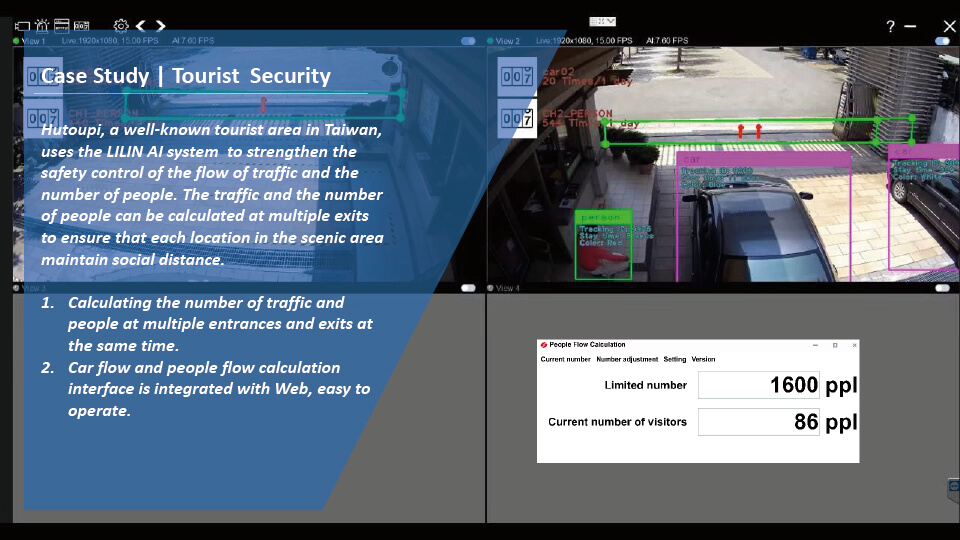Image resolution: width=960 pixels, height=540 pixels.
Task: Go to next page with right arrow
Action: [160, 25]
